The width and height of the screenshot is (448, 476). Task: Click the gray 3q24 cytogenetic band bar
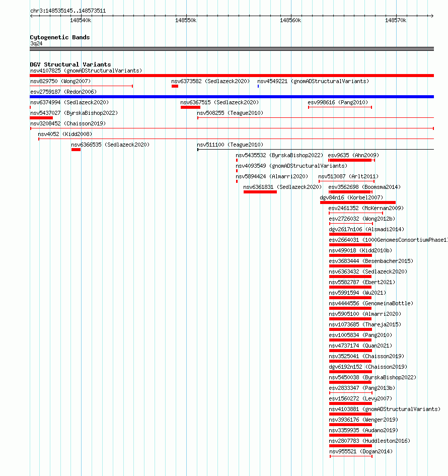232,49
